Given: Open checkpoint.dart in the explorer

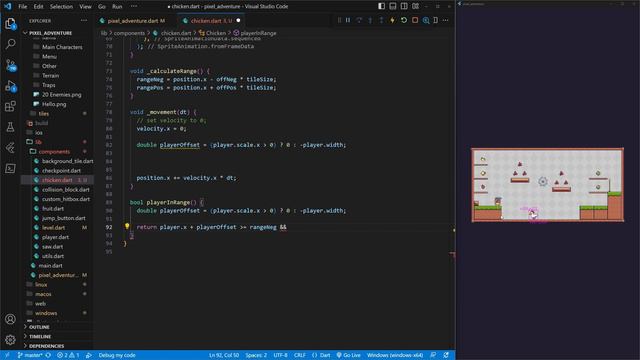Looking at the screenshot, I should point(61,171).
